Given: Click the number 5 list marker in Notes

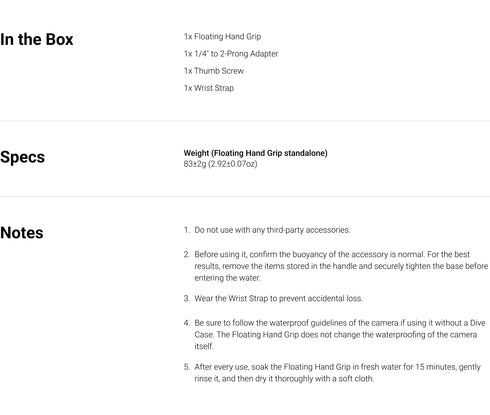Looking at the screenshot, I should [187, 367].
